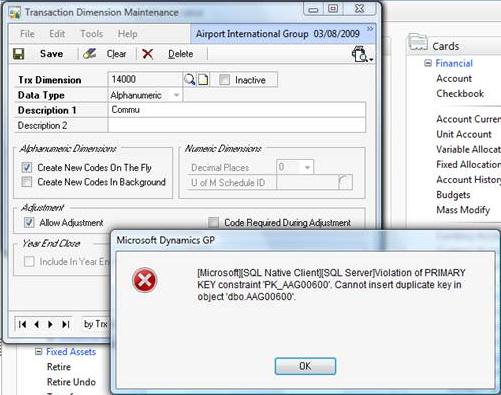Click into the Description 2 field

pos(237,125)
